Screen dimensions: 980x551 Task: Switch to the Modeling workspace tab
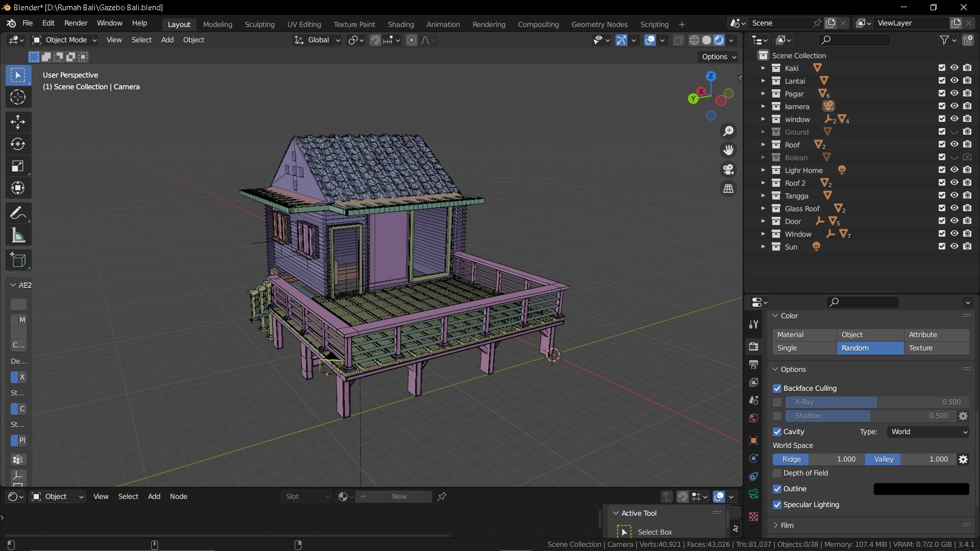[217, 24]
